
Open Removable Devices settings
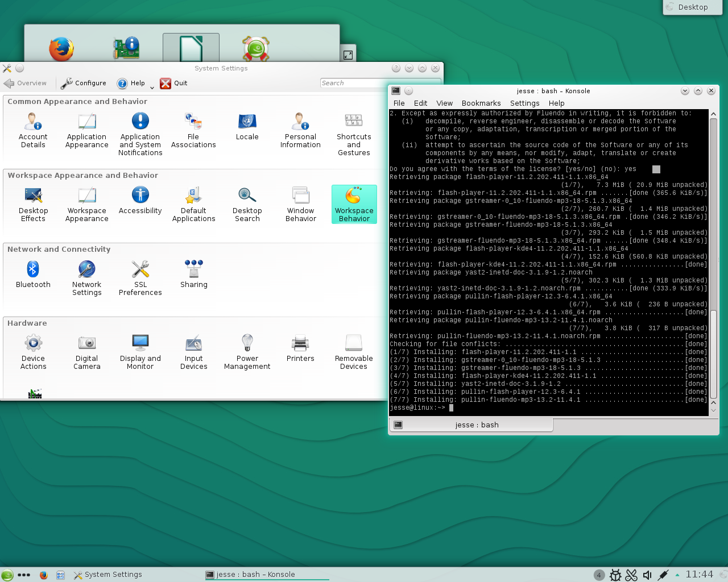354,352
